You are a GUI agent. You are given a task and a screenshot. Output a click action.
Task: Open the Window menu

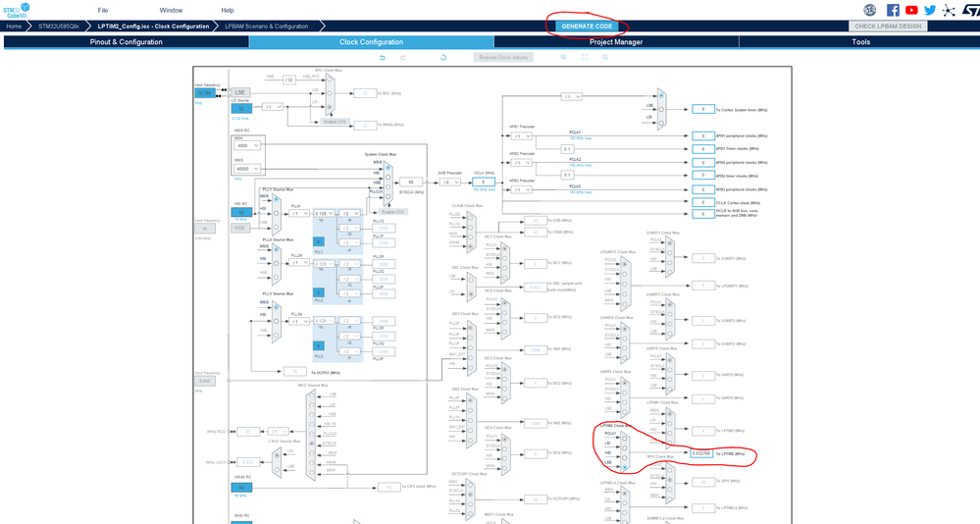coord(171,10)
